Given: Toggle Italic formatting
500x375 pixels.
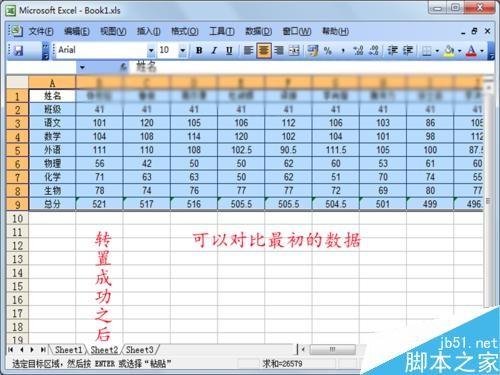Looking at the screenshot, I should 214,51.
